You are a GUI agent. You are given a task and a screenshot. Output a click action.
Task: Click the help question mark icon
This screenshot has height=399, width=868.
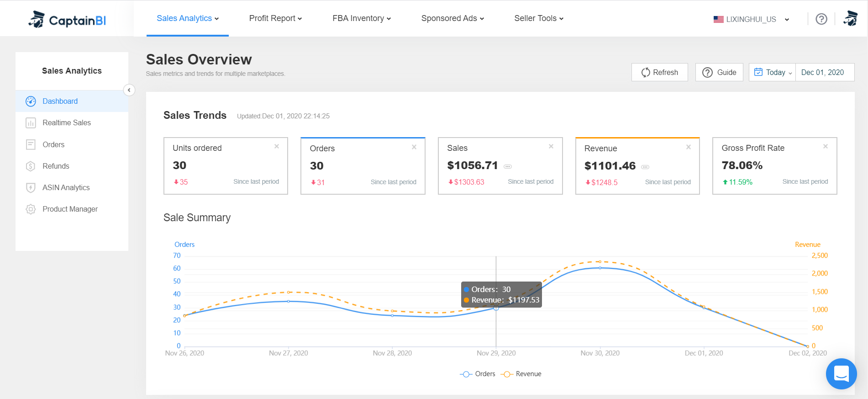[x=821, y=19]
